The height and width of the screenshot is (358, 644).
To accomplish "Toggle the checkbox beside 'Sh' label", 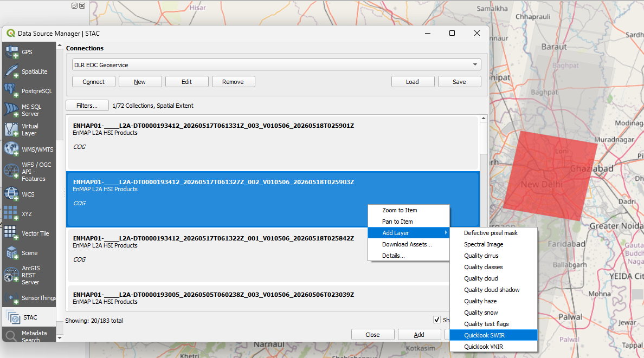I will [x=436, y=320].
